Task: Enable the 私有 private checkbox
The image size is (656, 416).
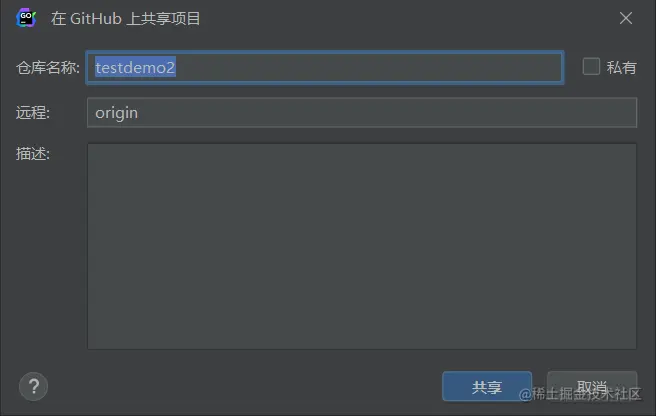Action: [591, 67]
